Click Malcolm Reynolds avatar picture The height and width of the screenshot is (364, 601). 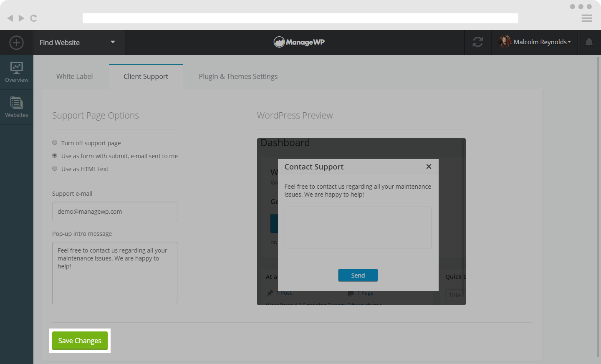505,42
